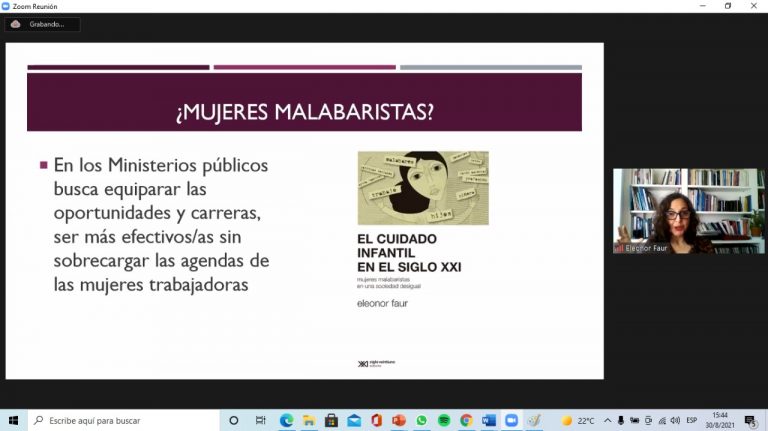This screenshot has height=431, width=768.
Task: Switch to Google Chrome in taskbar
Action: pyautogui.click(x=466, y=420)
